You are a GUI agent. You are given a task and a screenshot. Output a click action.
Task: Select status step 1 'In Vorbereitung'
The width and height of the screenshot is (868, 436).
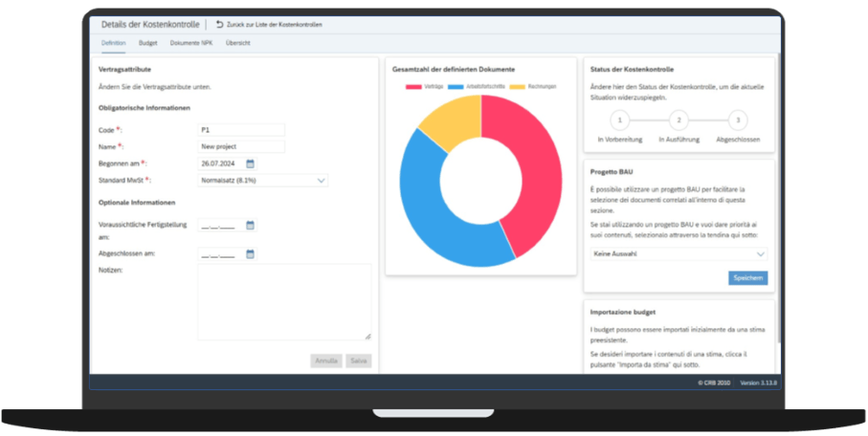619,120
